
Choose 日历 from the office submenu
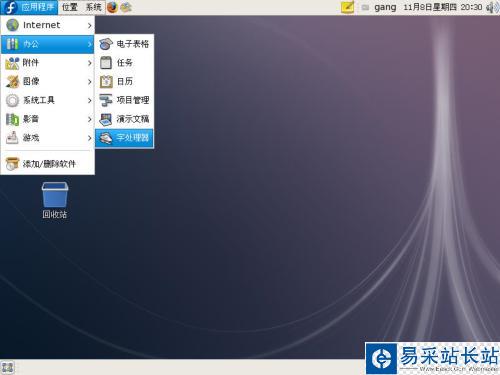(124, 81)
